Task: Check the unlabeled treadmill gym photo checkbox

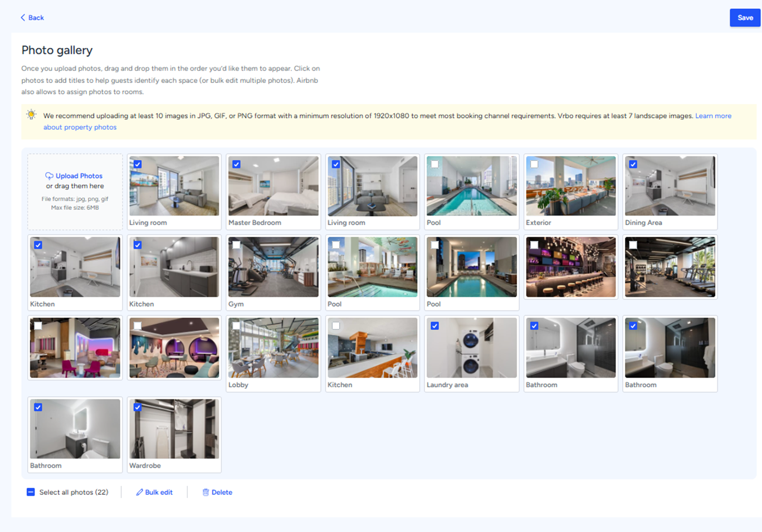Action: tap(633, 245)
